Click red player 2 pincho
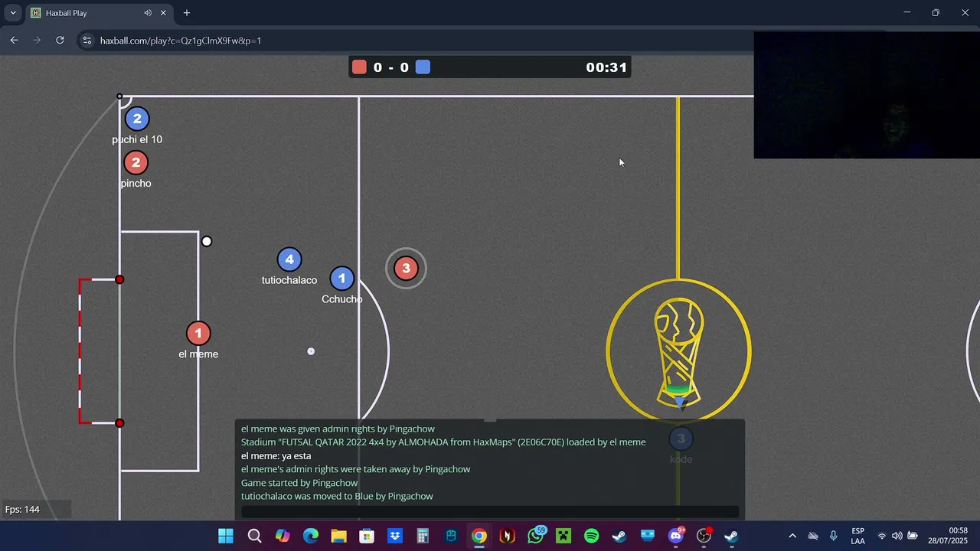Screen dimensions: 980x551 136,162
